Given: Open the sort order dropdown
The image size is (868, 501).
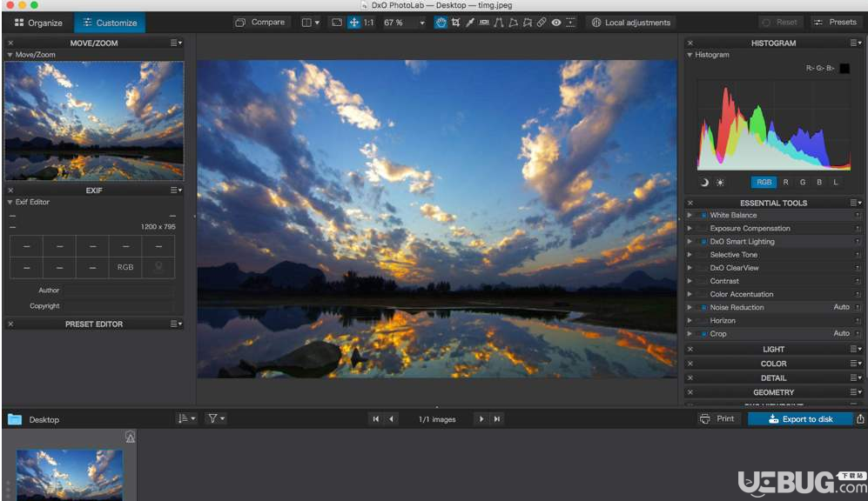Looking at the screenshot, I should pos(186,418).
